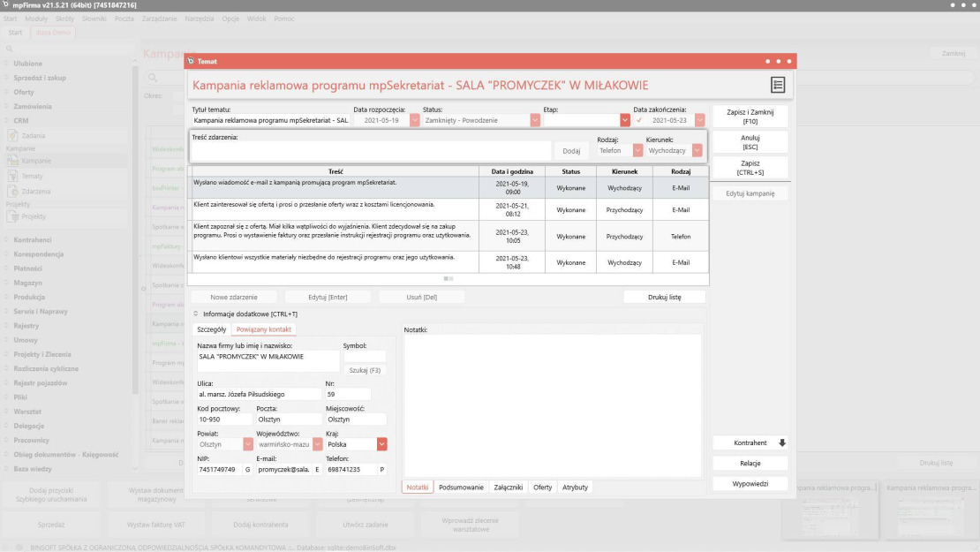Open the Status dropdown

(x=535, y=120)
